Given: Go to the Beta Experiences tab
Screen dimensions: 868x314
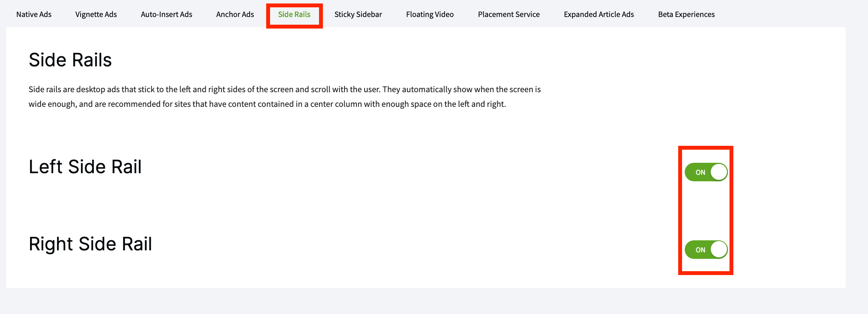Looking at the screenshot, I should coord(686,15).
